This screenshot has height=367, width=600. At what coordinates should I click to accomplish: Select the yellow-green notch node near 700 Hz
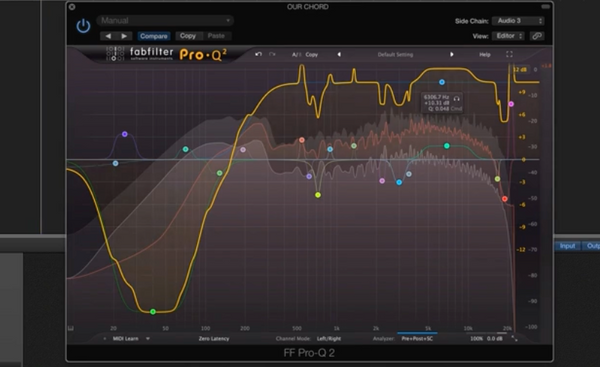tap(318, 195)
